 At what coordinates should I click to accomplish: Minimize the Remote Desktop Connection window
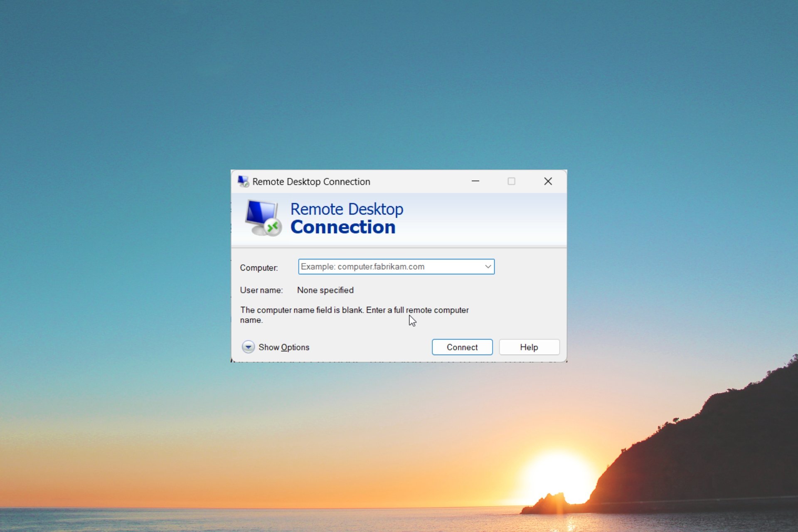(475, 181)
